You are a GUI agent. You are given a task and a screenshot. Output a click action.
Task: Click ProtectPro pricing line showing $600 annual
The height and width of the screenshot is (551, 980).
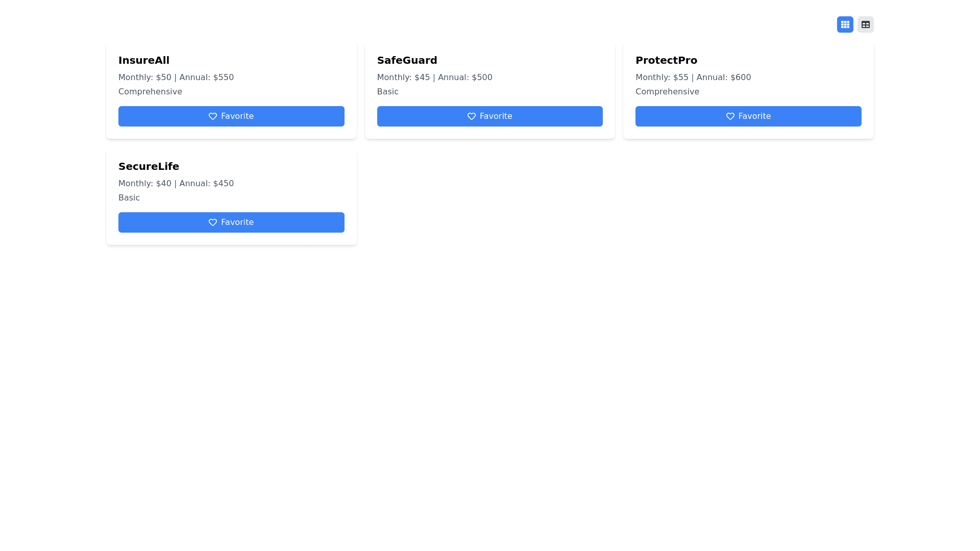(693, 78)
